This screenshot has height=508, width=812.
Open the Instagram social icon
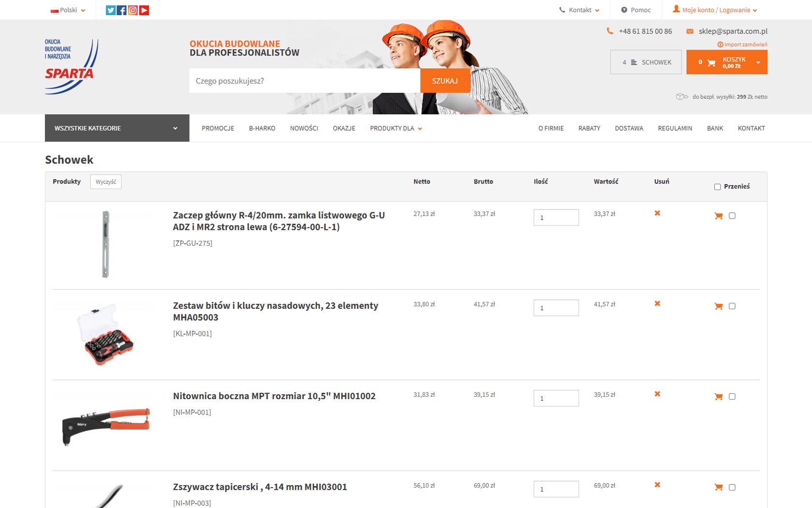pos(133,10)
